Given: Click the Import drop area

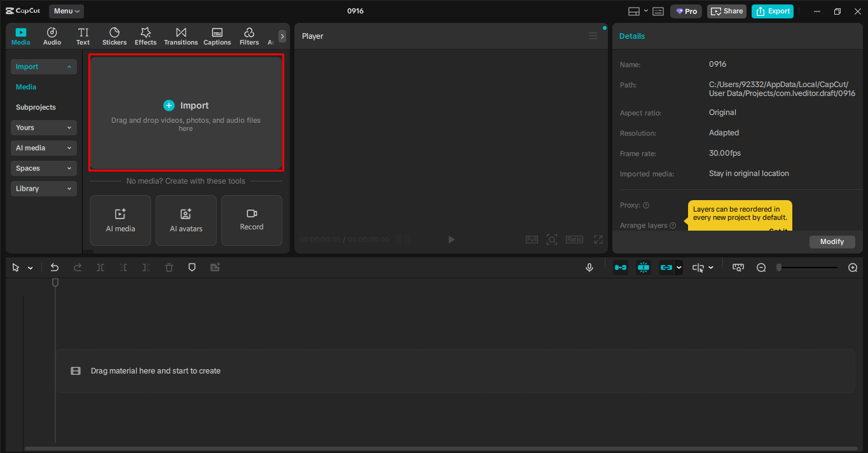Looking at the screenshot, I should coord(186,113).
